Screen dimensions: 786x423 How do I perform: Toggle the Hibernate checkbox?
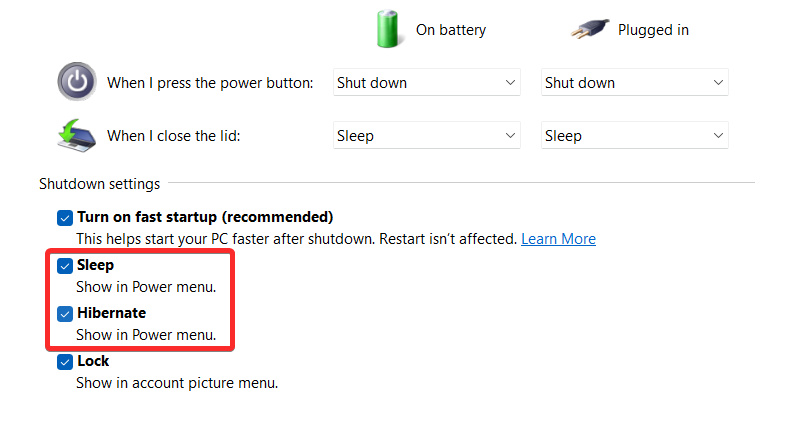(65, 314)
